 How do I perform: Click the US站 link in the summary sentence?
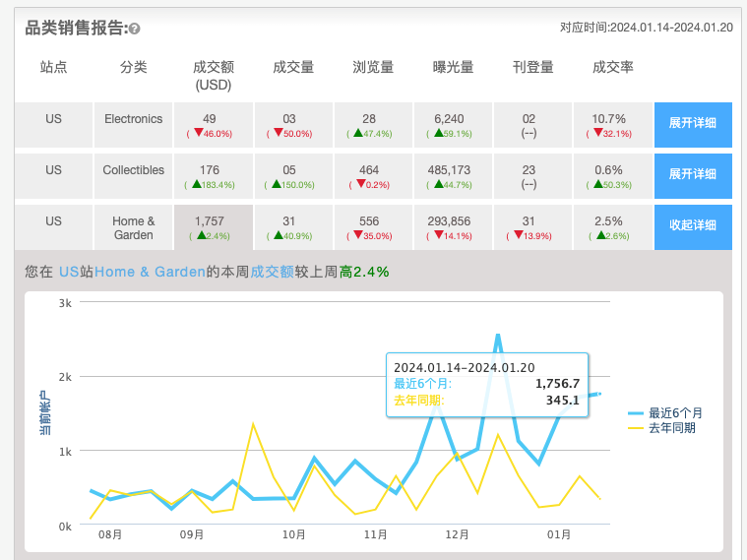[76, 272]
